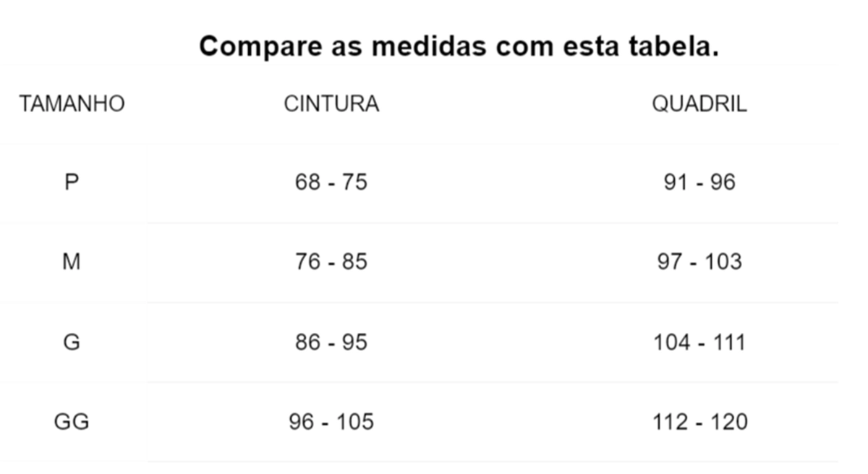Select waist value 86 - 95
This screenshot has width=868, height=474.
pyautogui.click(x=331, y=342)
